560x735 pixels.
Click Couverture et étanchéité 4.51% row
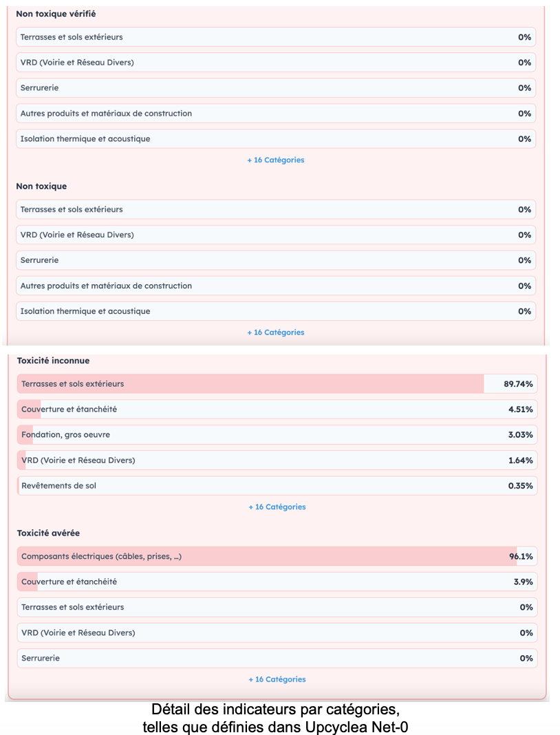tap(277, 409)
